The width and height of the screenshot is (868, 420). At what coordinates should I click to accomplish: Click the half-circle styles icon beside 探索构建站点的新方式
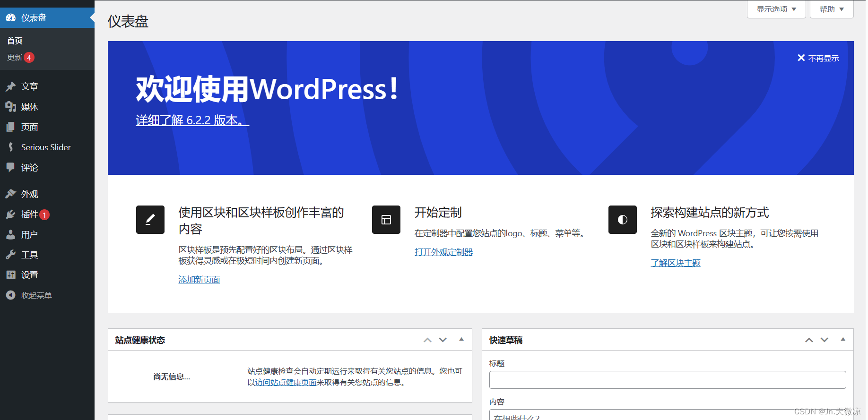pos(623,220)
